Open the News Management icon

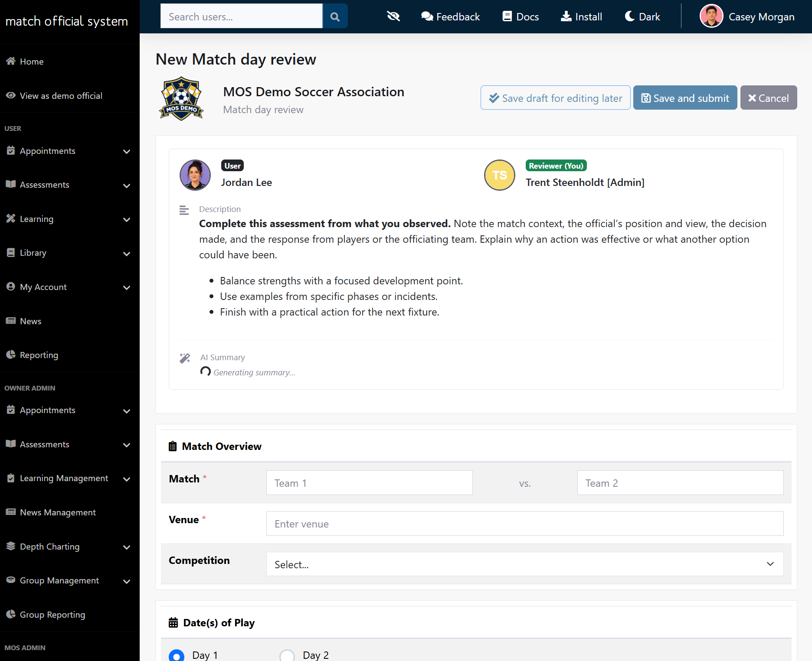11,512
